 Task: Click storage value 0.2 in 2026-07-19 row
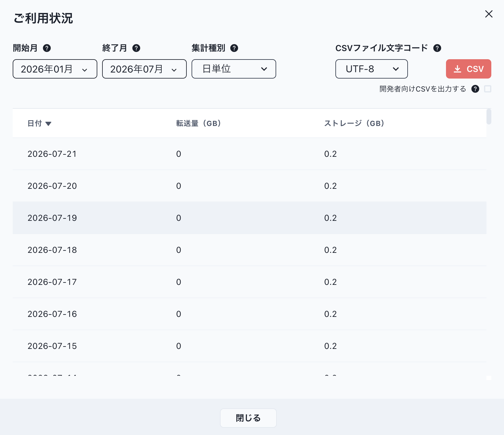point(331,218)
